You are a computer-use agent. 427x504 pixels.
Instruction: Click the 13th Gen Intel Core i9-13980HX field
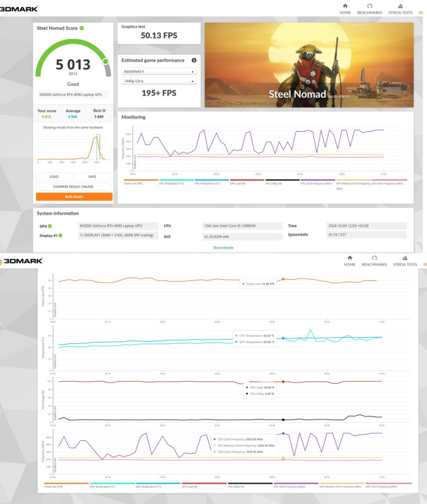(242, 226)
